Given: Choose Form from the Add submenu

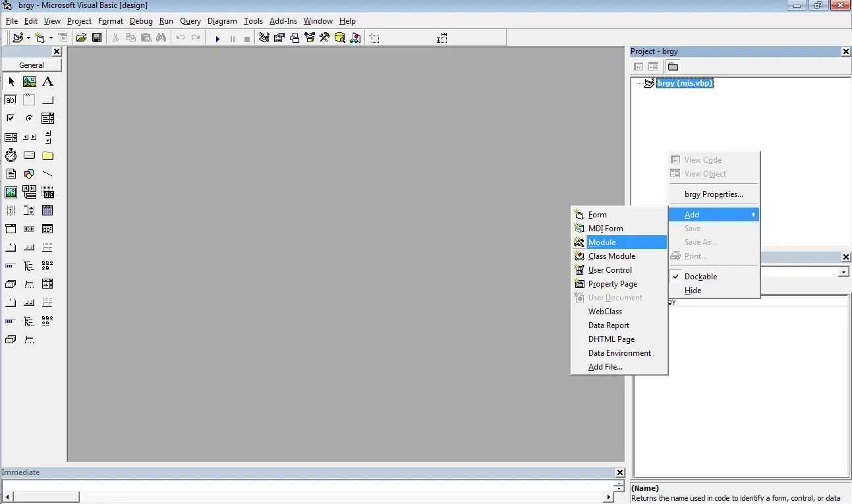Looking at the screenshot, I should click(x=619, y=215).
